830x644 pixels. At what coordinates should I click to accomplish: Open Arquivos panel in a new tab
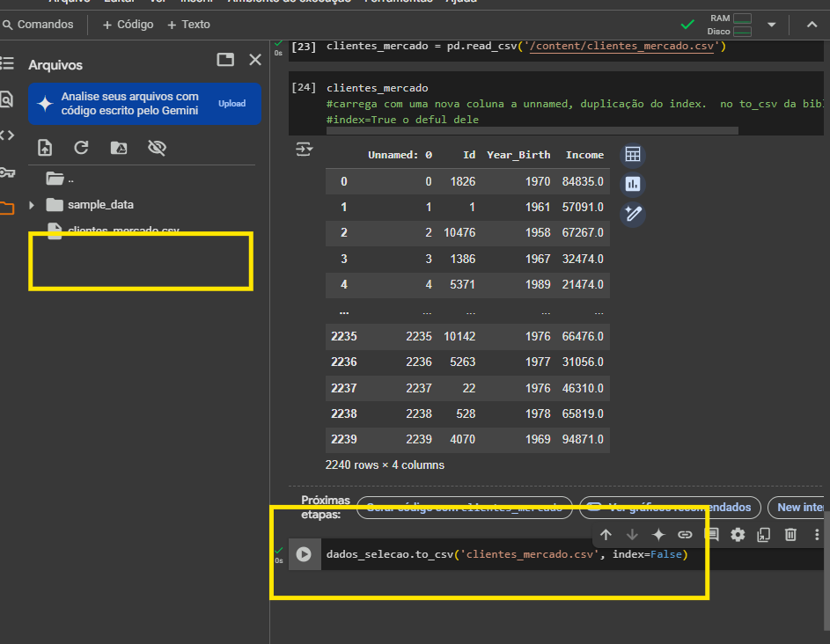click(225, 59)
